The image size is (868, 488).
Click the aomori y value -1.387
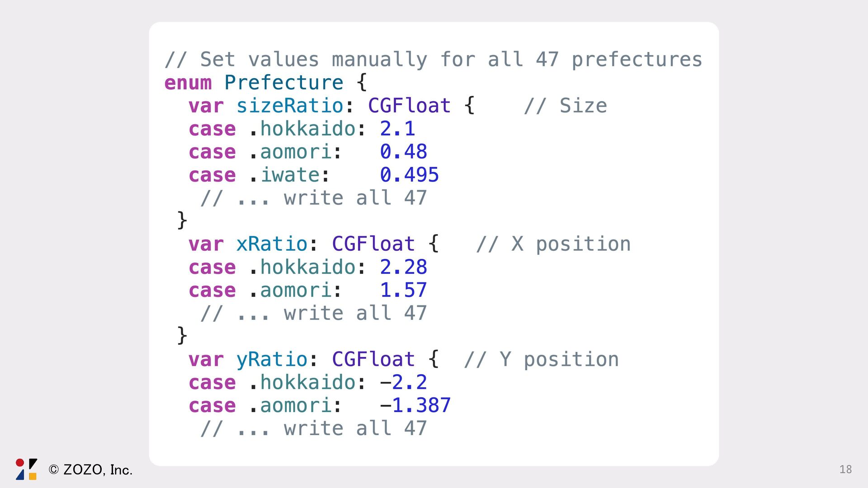point(415,405)
